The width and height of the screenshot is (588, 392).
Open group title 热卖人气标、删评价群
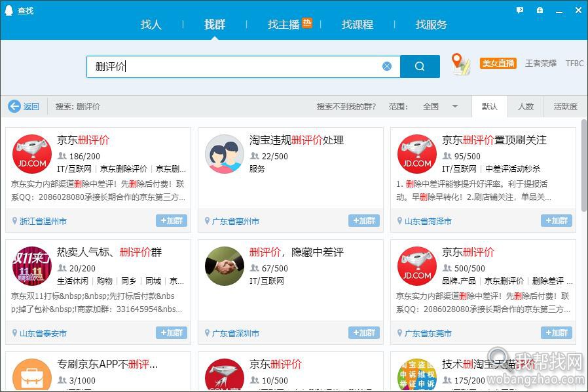coord(109,252)
